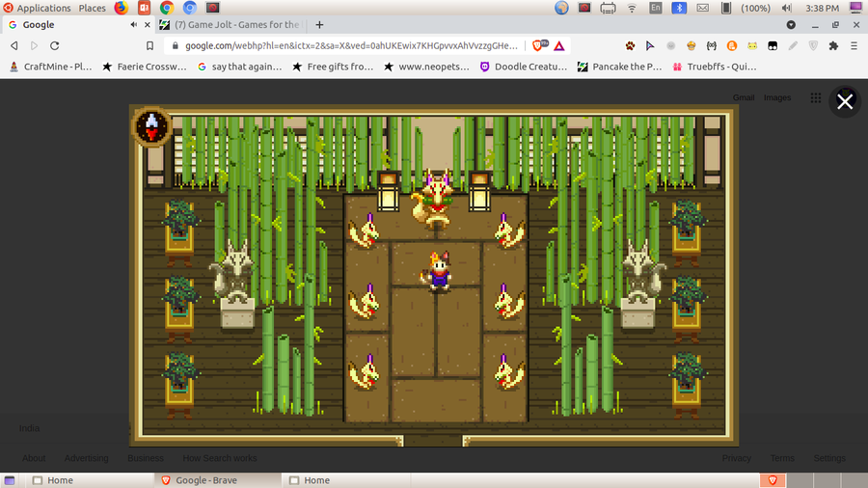Open the Business footer link

(x=146, y=458)
